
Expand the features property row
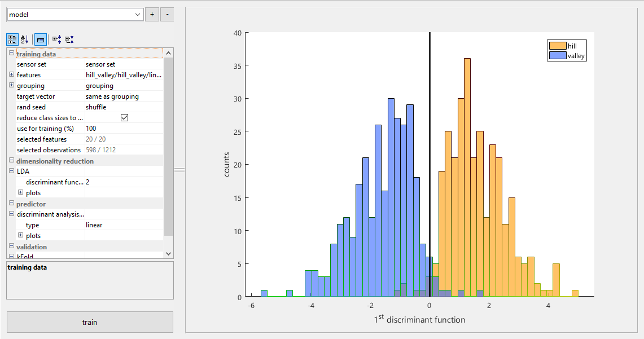12,75
